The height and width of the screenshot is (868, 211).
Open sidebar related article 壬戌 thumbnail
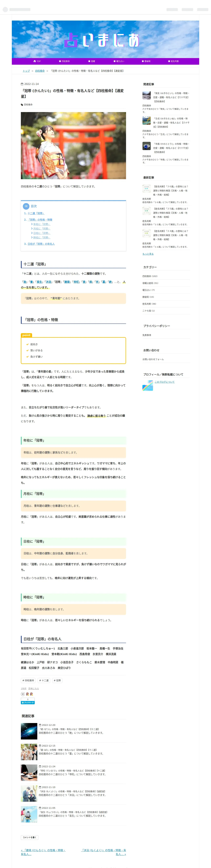pyautogui.click(x=146, y=121)
